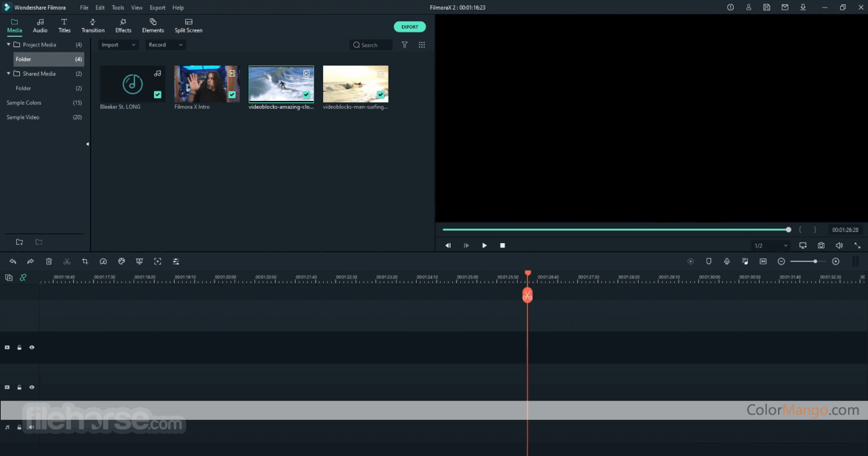Open the Screen Recorder icon above the timeline
This screenshot has height=456, width=868.
[x=763, y=262]
